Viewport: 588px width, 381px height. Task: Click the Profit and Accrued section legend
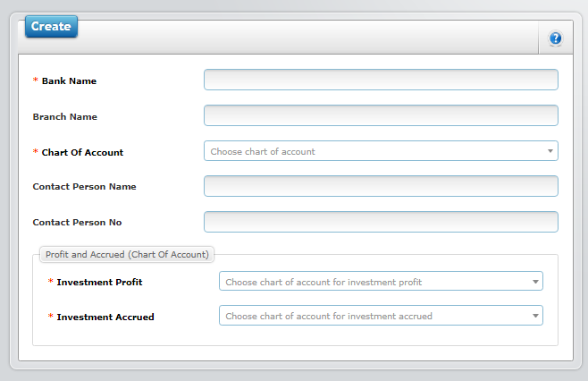(127, 255)
